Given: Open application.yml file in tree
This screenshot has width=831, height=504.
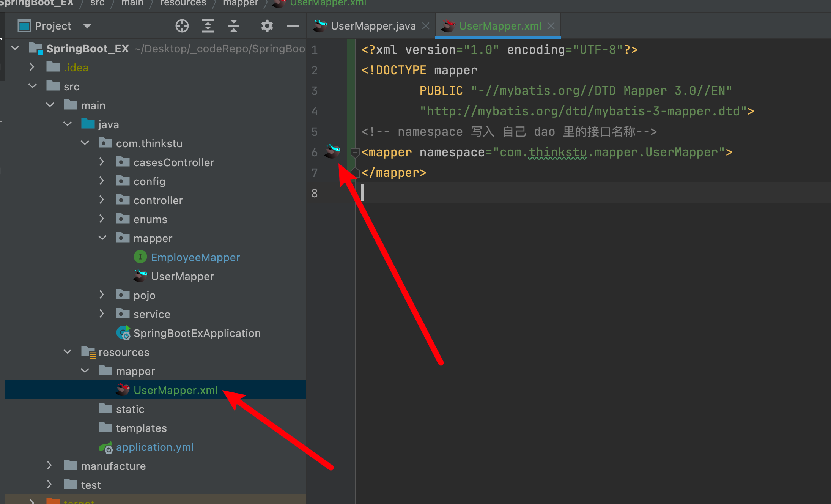Looking at the screenshot, I should 154,447.
